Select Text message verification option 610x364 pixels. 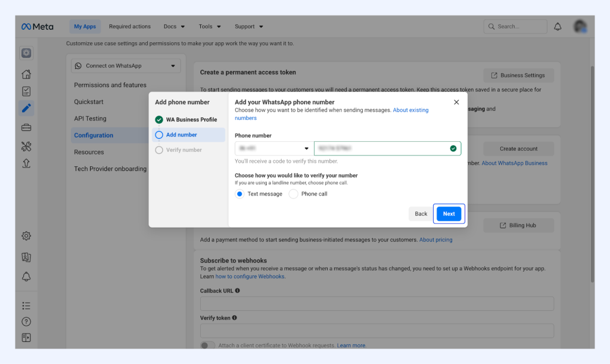tap(239, 194)
